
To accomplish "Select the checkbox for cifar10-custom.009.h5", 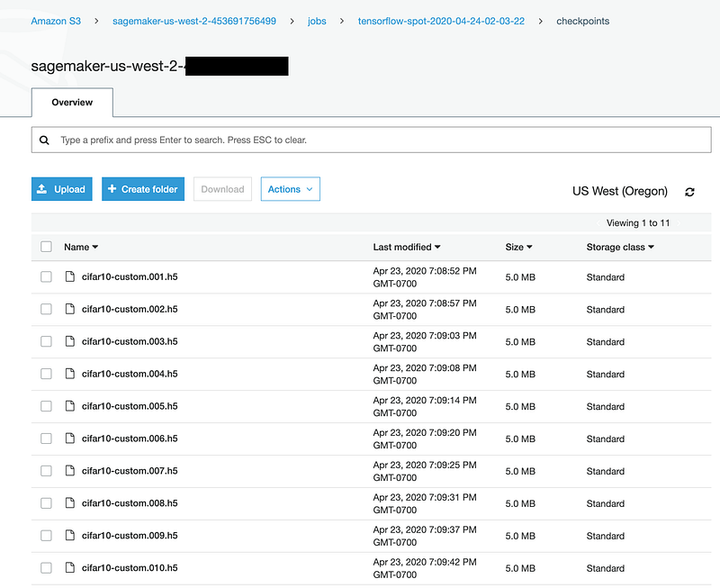I will pos(46,536).
